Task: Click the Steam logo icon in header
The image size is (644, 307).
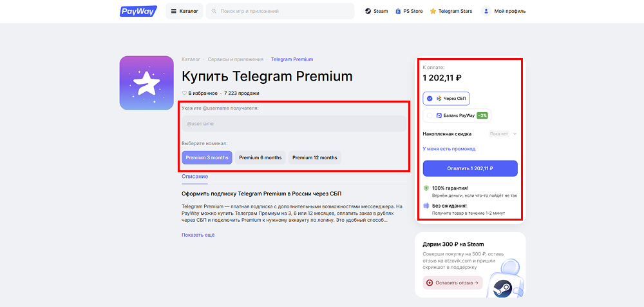Action: click(x=368, y=11)
